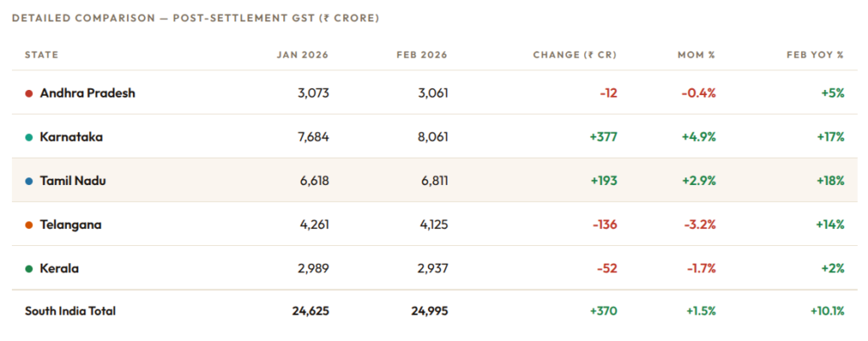Click the blue dot beside Tamil Nadu
868x341 pixels.
29,182
